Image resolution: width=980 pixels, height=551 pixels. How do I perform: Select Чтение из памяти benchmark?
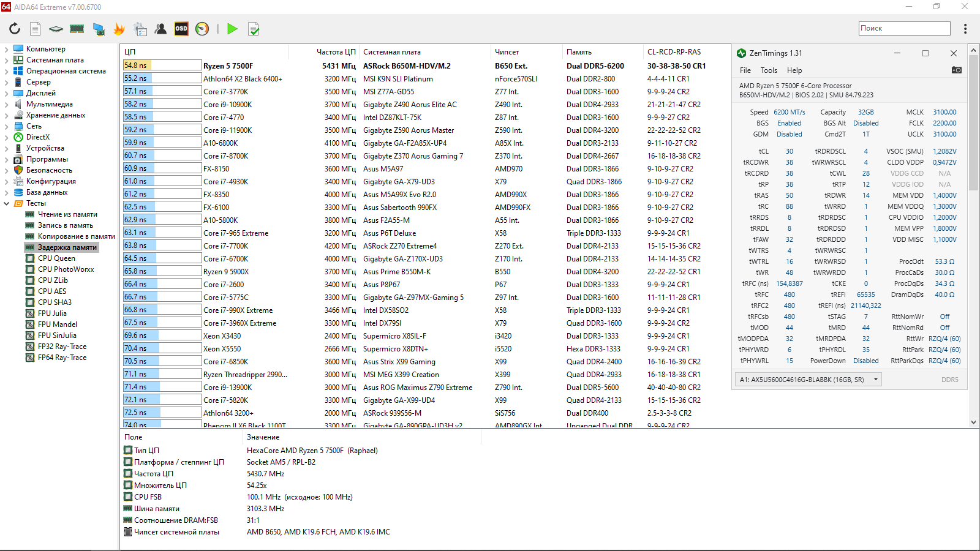coord(67,214)
